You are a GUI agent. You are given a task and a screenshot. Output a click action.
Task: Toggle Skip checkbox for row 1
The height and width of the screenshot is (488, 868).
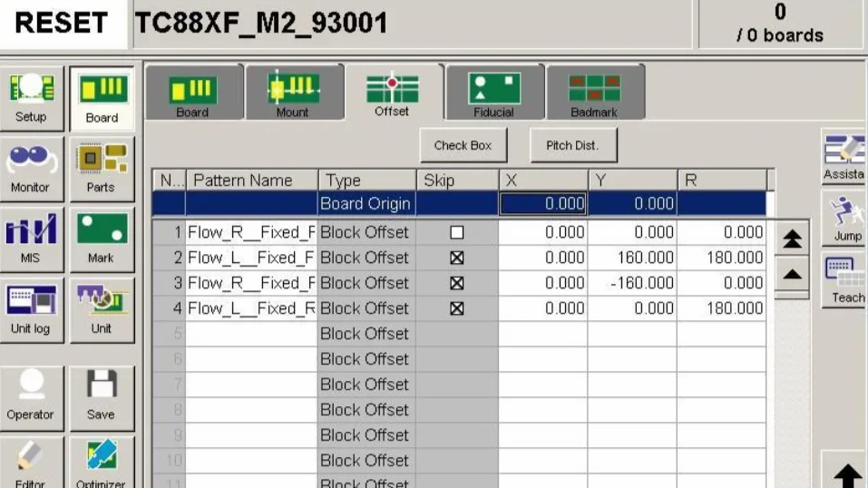coord(457,232)
